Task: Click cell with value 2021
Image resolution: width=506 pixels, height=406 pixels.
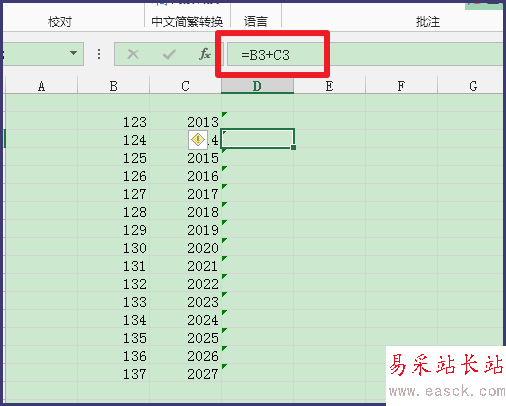Action: (x=185, y=265)
